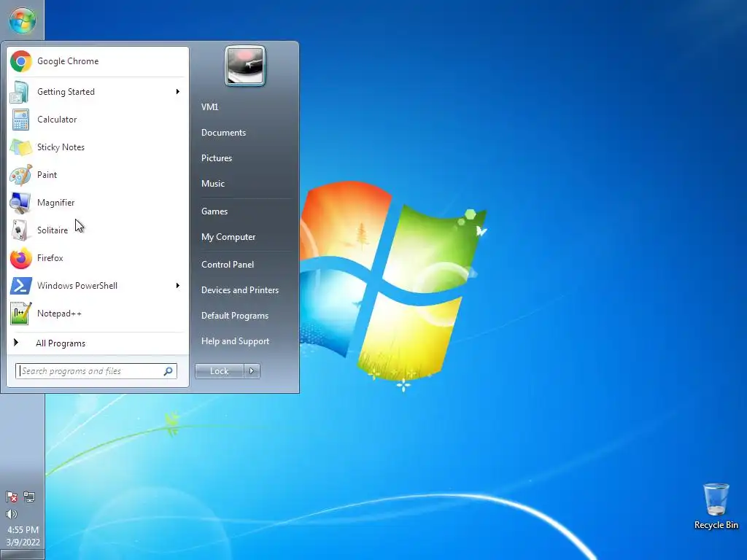
Task: Click the user account picture
Action: click(245, 66)
